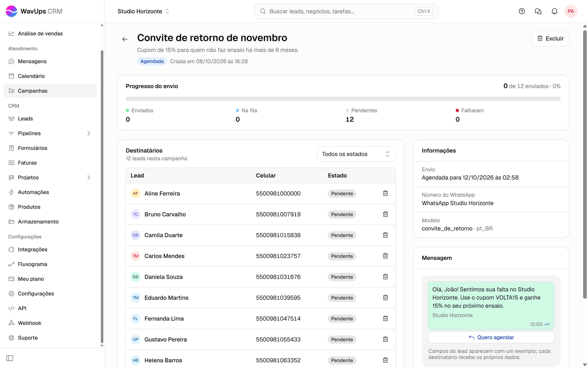
Task: Remove Carlos Mendes with trash icon
Action: [x=385, y=256]
